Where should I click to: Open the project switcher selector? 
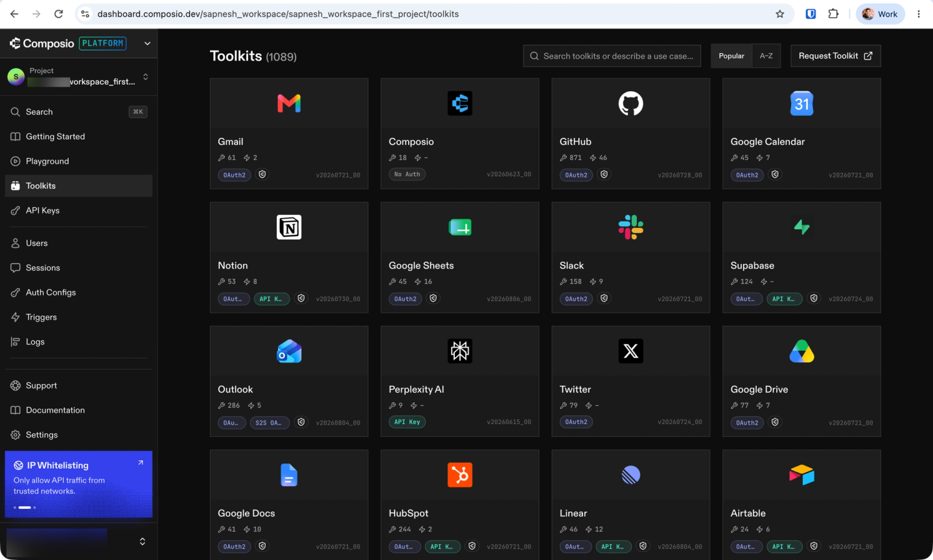coord(78,76)
